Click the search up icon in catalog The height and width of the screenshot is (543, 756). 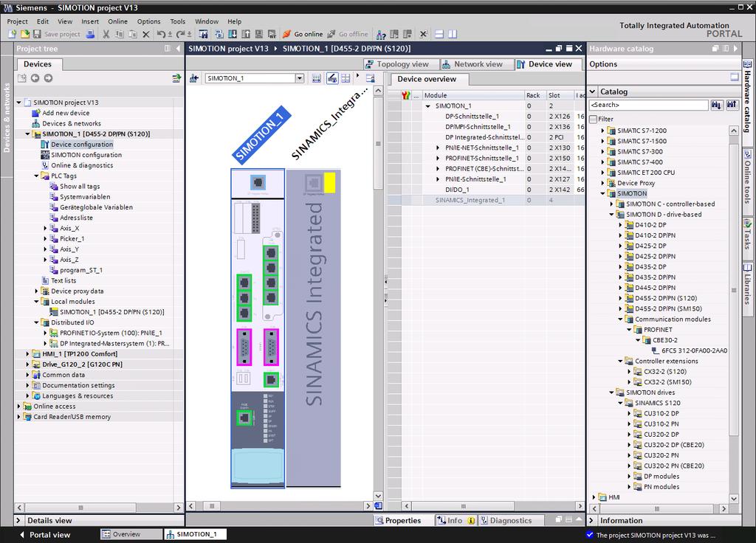(x=732, y=105)
